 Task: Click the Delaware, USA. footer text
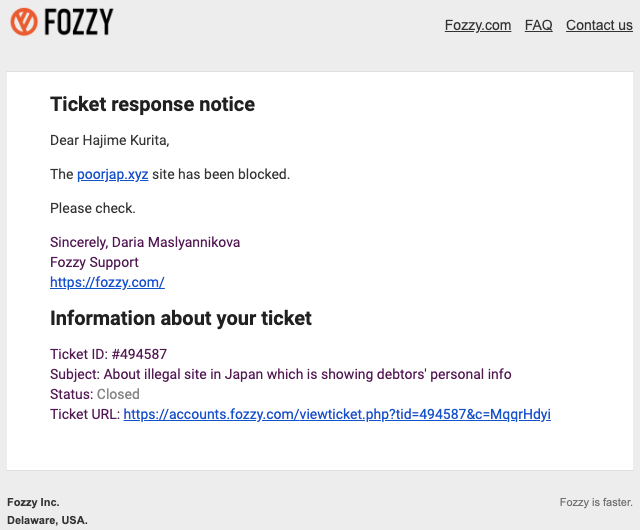[x=47, y=520]
